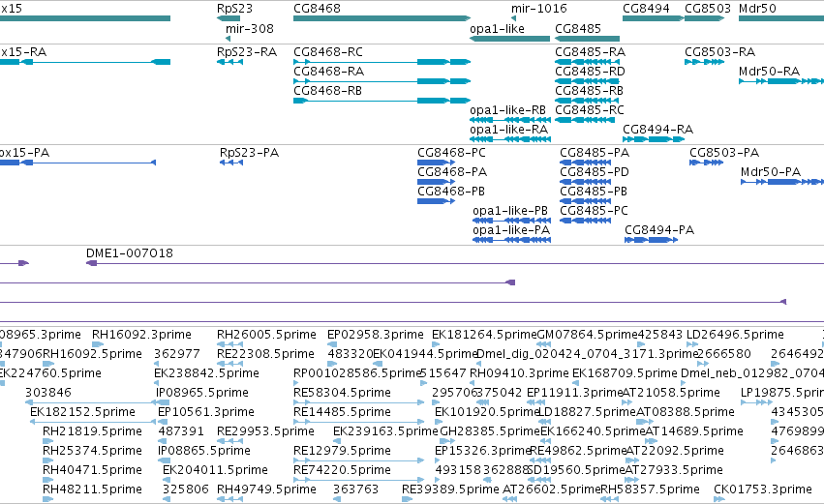Image resolution: width=824 pixels, height=504 pixels.
Task: Click EST CK01753.3prime
Action: click(x=763, y=490)
